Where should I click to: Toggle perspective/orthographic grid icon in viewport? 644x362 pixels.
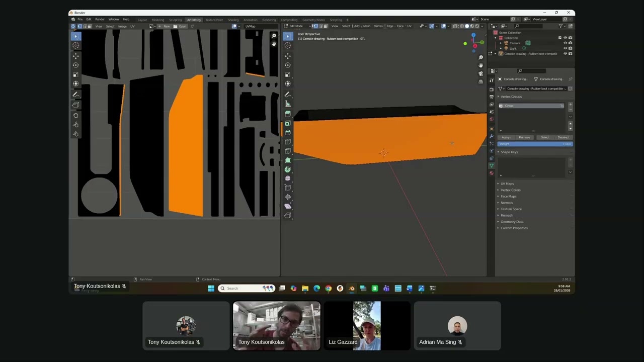(x=480, y=81)
